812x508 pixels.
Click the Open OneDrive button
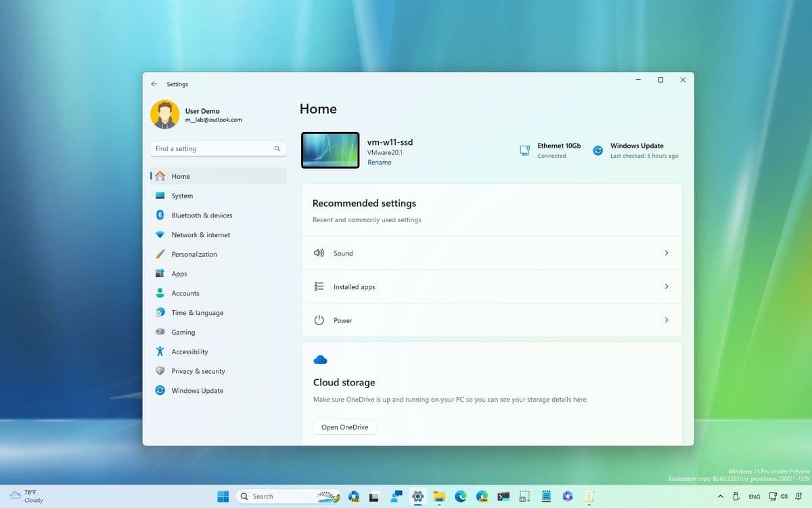pyautogui.click(x=344, y=427)
